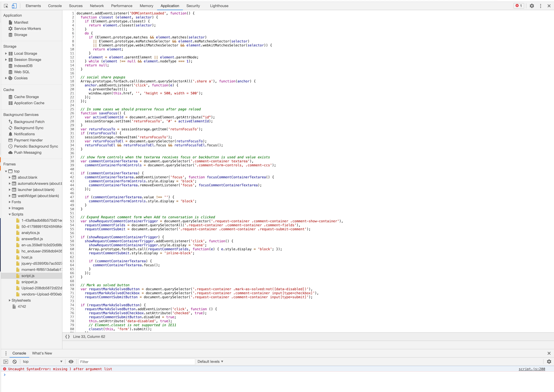Toggle the console sidebar panel icon
Image resolution: width=554 pixels, height=392 pixels.
[6, 362]
